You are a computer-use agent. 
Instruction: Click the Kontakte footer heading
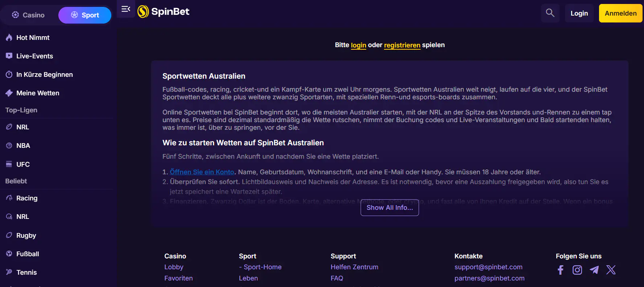(468, 256)
